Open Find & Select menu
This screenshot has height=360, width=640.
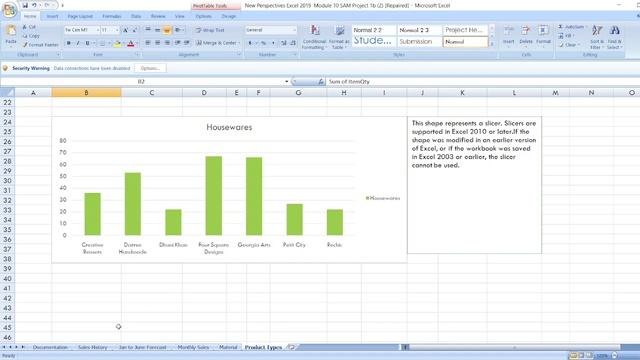tap(614, 37)
